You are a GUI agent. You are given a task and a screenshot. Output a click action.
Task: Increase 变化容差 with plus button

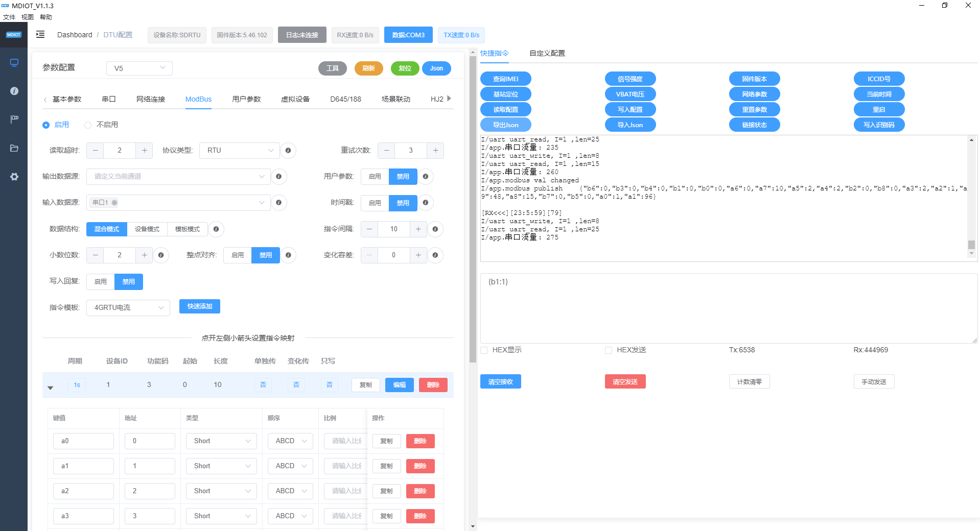[418, 255]
